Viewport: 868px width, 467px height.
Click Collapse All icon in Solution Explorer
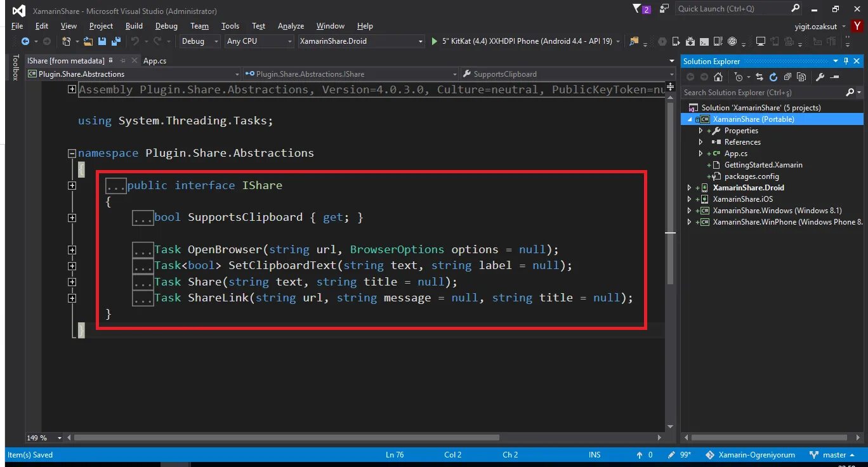click(787, 77)
